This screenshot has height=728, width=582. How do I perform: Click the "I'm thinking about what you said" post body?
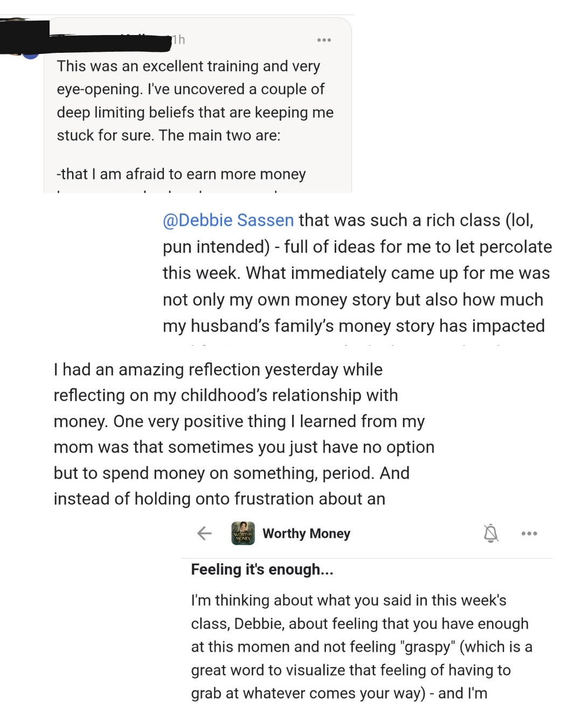pyautogui.click(x=349, y=600)
